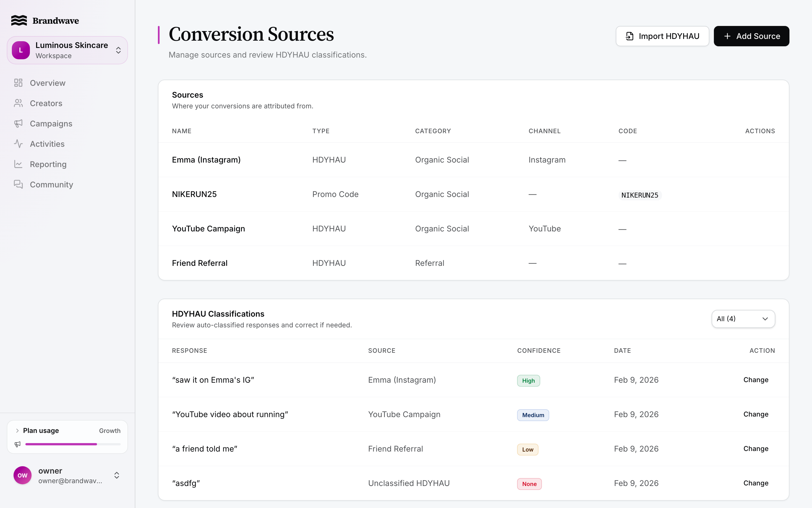Click the Import HDYHAU button

point(662,36)
